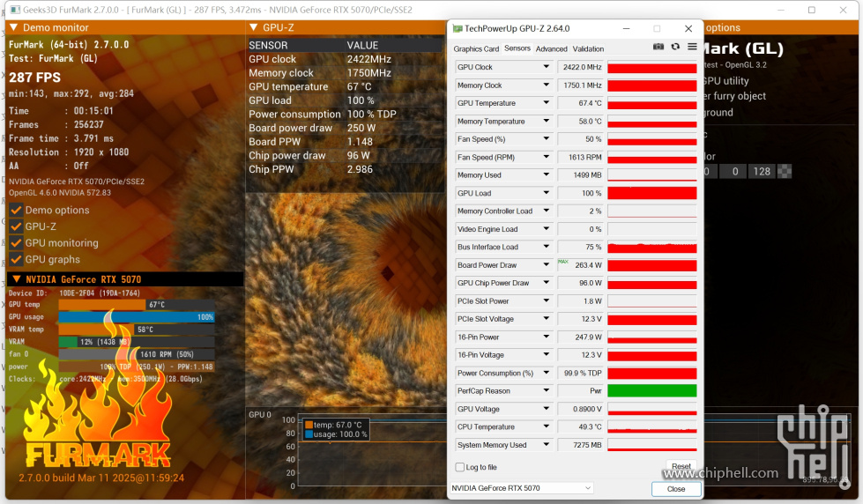Click the 99.9 % TDP value
Viewport: 863px width, 504px height.
(582, 373)
